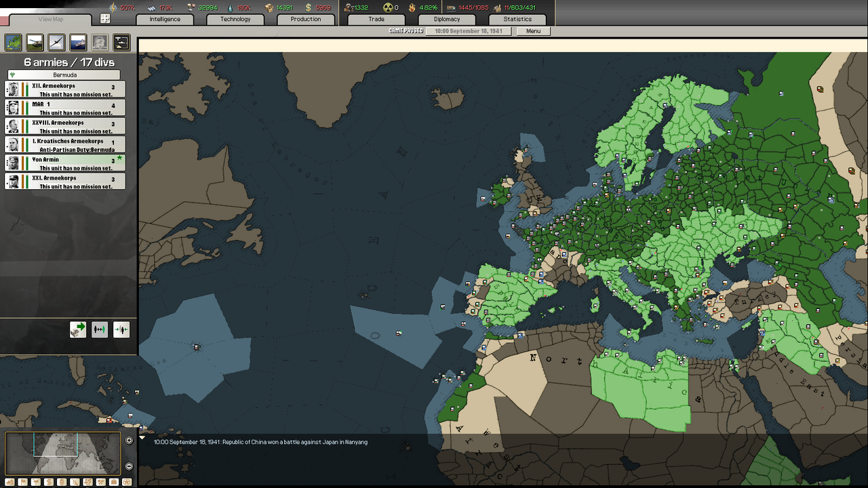Expand the message log arrow
Viewport: 868px width, 488px height.
coord(142,438)
